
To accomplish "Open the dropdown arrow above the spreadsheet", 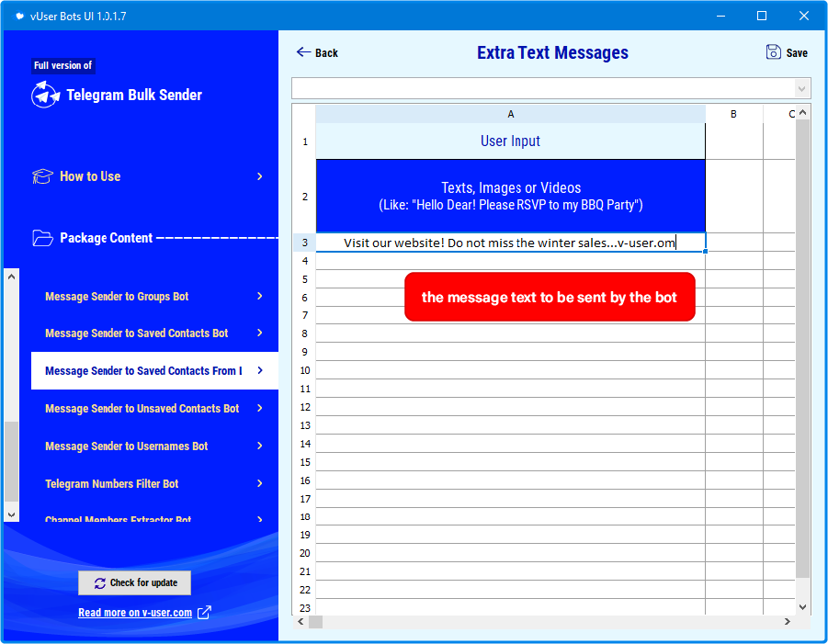I will click(x=801, y=88).
